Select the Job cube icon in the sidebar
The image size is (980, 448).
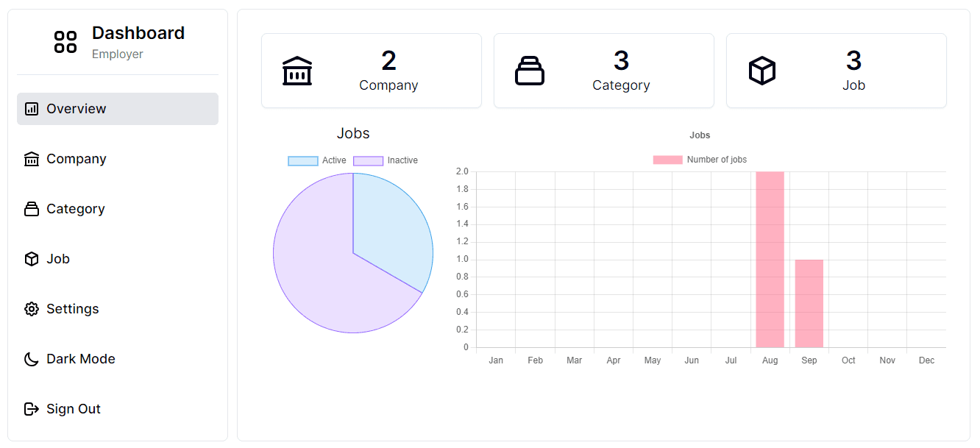(31, 258)
